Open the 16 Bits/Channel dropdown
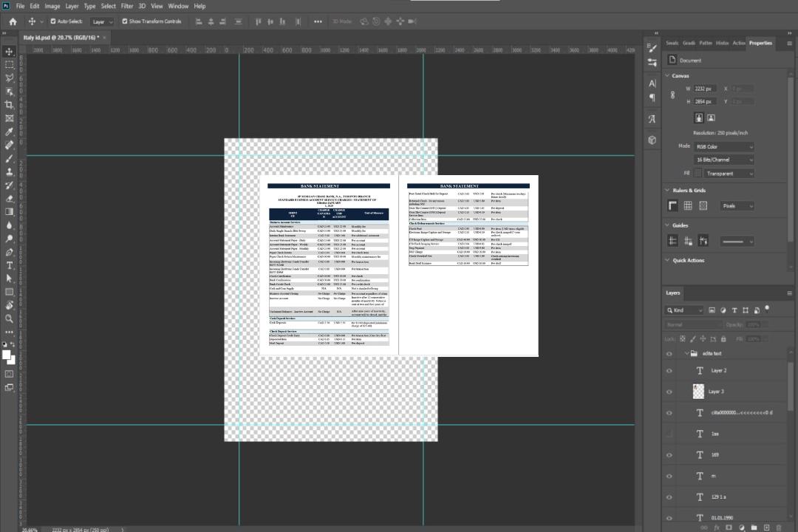798x532 pixels. [x=723, y=160]
